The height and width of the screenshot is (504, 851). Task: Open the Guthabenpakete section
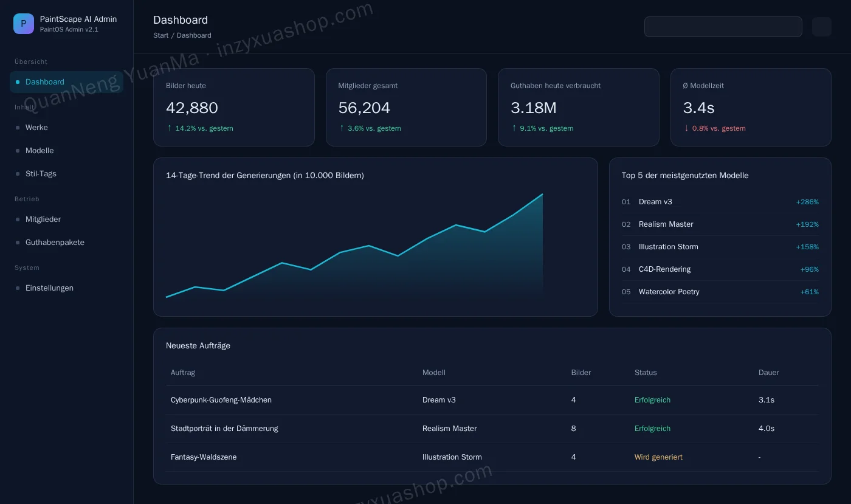point(66,243)
